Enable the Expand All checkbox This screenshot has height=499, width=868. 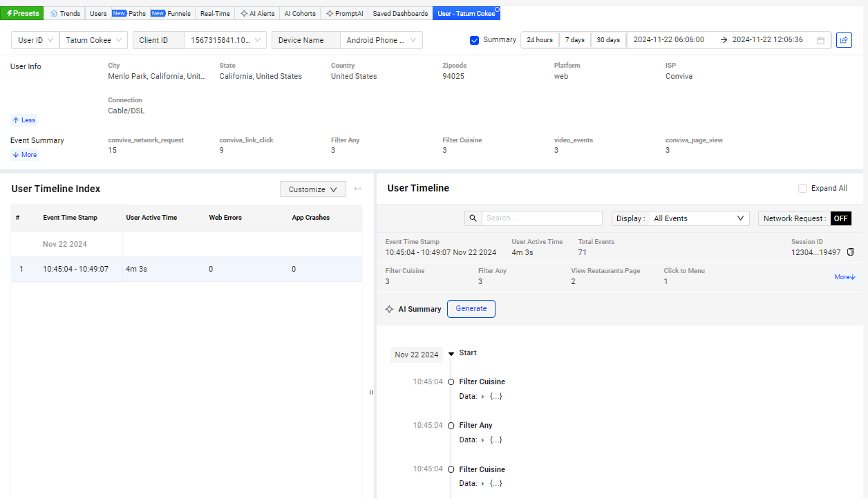pos(802,188)
